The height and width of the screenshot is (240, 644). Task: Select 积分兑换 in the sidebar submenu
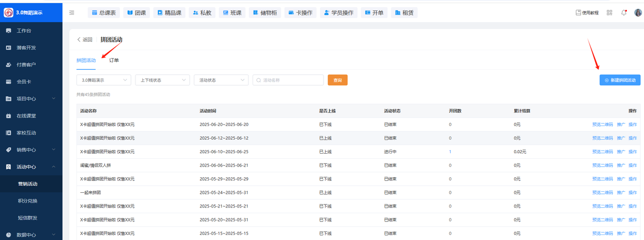28,201
